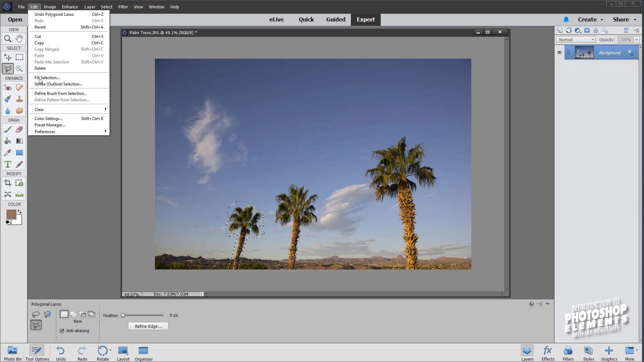Choose Fill Selection from the Edit menu
Viewport: 644px width, 362px height.
pos(47,77)
